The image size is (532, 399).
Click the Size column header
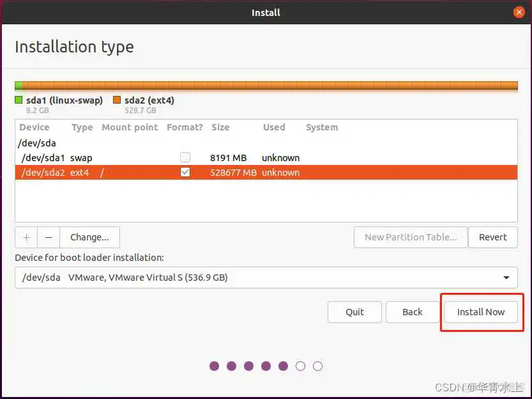[220, 127]
